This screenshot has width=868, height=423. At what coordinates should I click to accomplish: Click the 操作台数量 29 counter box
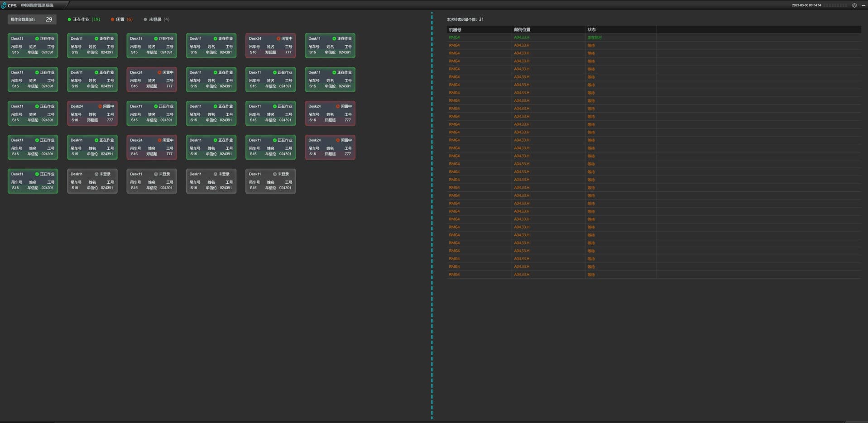point(32,19)
